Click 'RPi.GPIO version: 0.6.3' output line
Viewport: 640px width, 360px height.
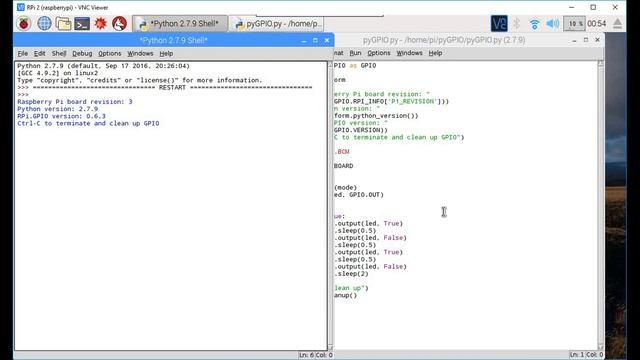click(61, 116)
